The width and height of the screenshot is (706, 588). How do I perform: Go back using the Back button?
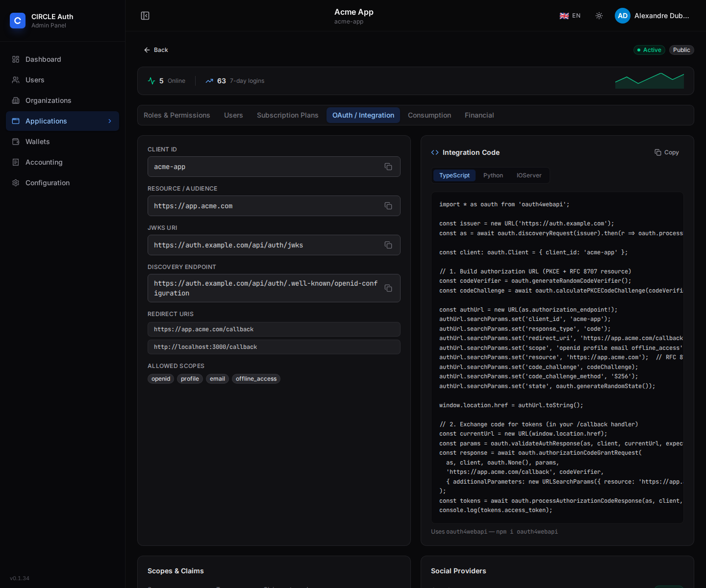tap(156, 50)
